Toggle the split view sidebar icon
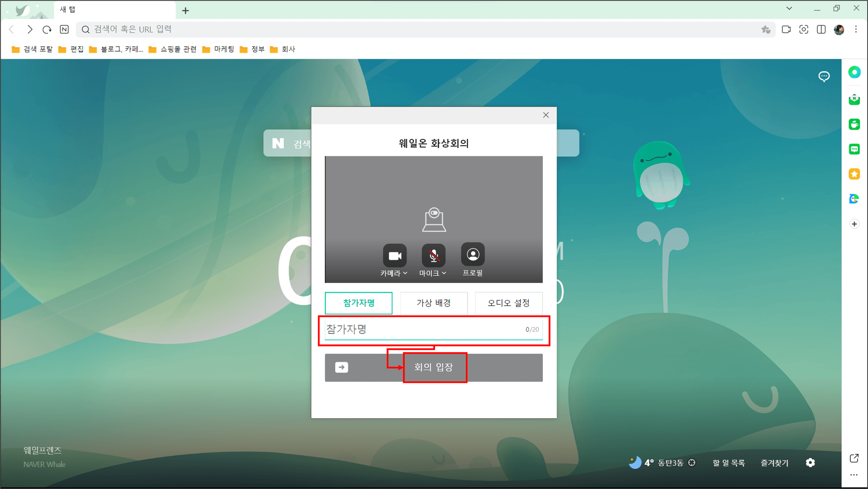The height and width of the screenshot is (489, 868). (x=821, y=30)
